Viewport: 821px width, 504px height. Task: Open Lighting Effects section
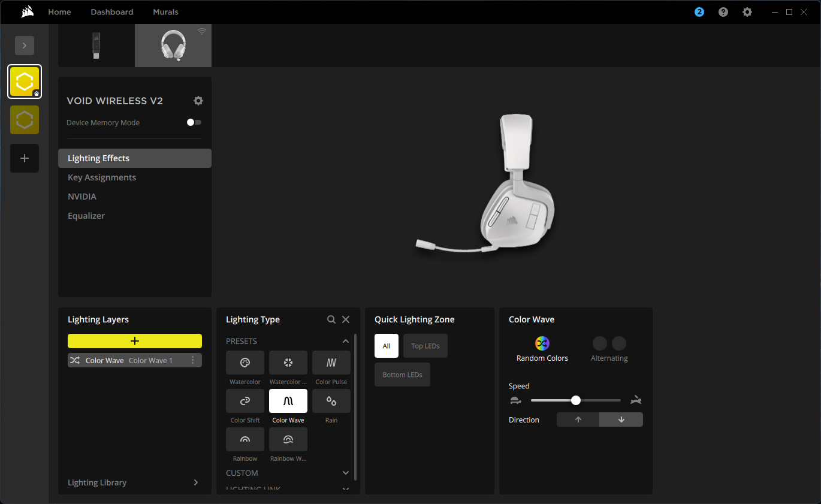tap(135, 158)
